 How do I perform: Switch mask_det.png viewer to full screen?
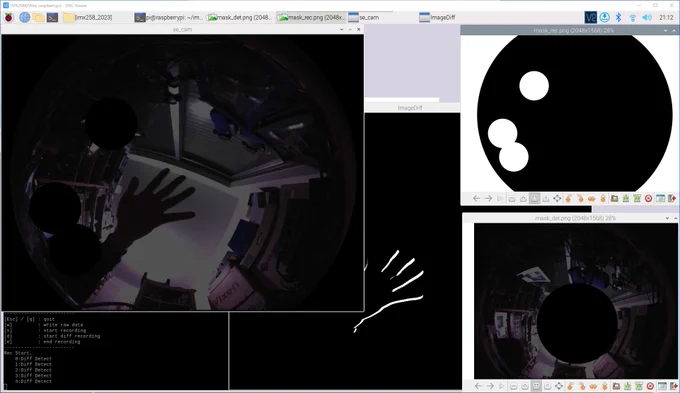point(559,386)
